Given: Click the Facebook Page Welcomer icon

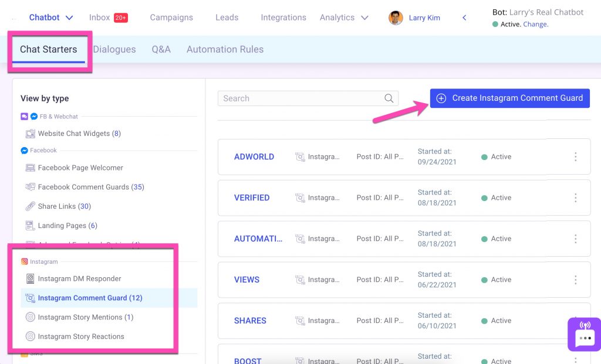Looking at the screenshot, I should coord(31,168).
